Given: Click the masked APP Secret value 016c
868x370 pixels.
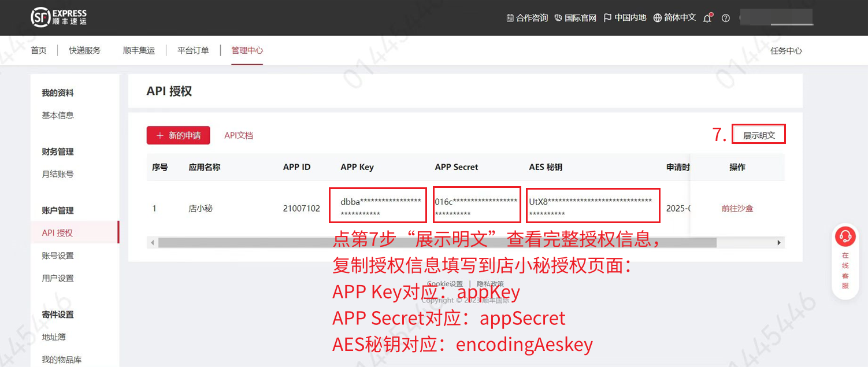Looking at the screenshot, I should pos(476,208).
